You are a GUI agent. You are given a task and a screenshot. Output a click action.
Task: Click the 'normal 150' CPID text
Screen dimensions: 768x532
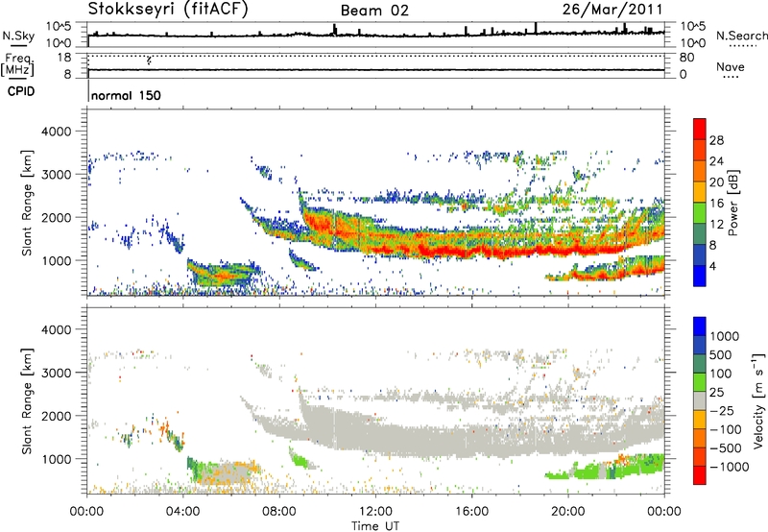pyautogui.click(x=120, y=96)
